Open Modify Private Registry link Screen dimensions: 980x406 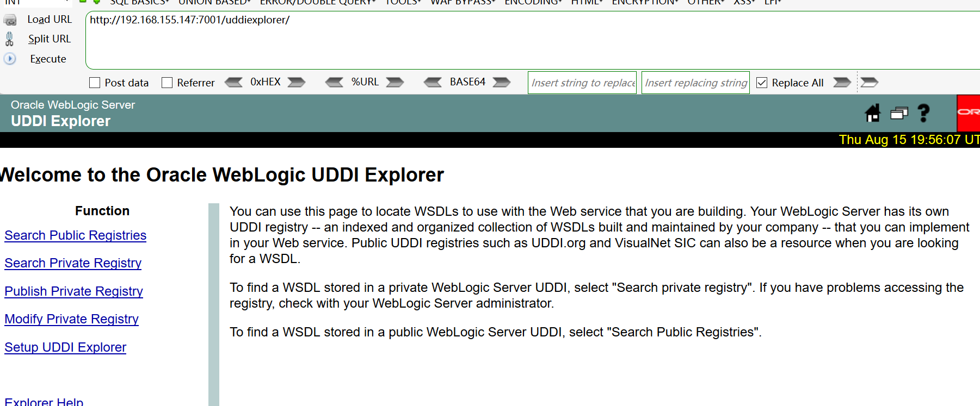click(72, 319)
